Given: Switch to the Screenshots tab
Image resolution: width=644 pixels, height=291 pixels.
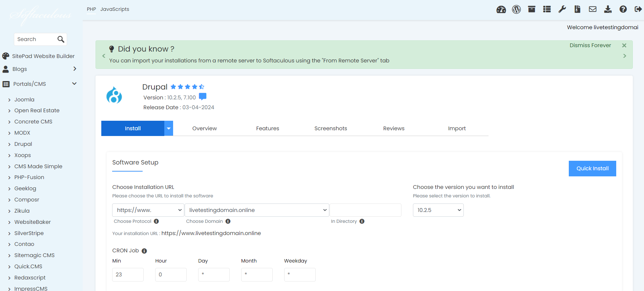Looking at the screenshot, I should pos(331,129).
